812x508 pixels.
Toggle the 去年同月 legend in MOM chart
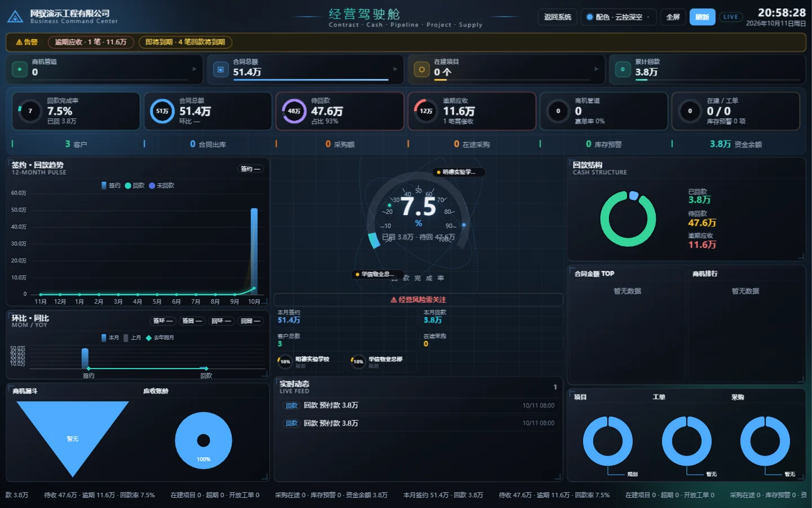[160, 338]
